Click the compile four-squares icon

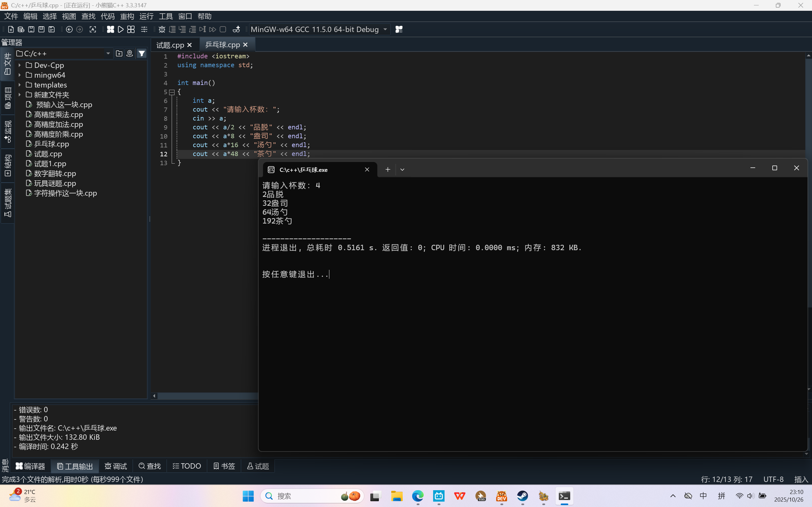click(x=110, y=29)
